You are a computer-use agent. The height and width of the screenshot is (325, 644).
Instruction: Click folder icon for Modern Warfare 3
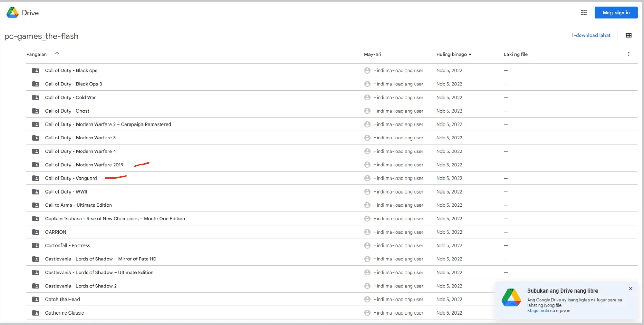[36, 138]
